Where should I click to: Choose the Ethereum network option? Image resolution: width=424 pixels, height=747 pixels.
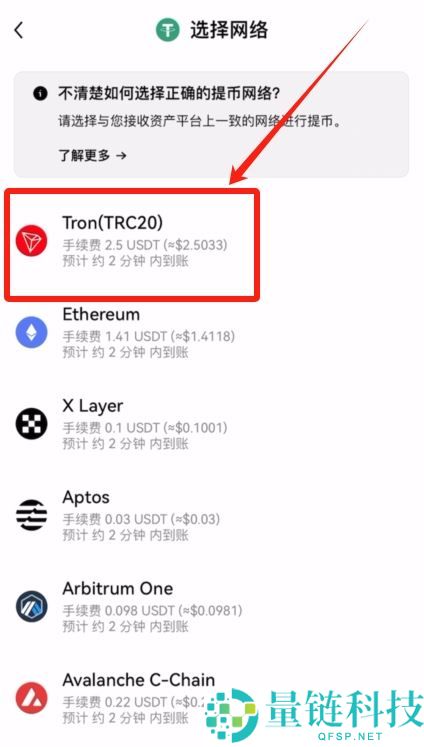tap(212, 332)
